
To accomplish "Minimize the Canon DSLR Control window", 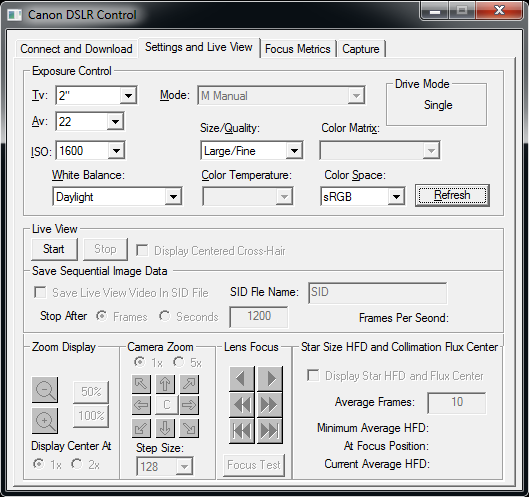I will point(435,11).
